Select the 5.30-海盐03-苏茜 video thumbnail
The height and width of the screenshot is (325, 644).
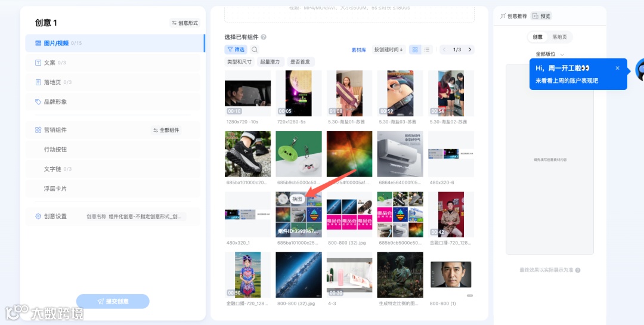pyautogui.click(x=400, y=93)
